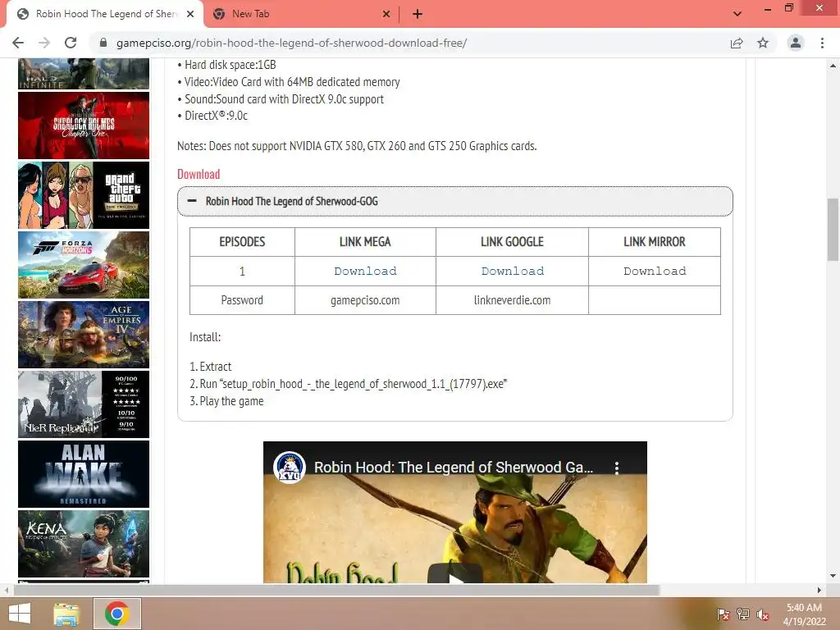Open the Windows Start menu

click(x=20, y=614)
